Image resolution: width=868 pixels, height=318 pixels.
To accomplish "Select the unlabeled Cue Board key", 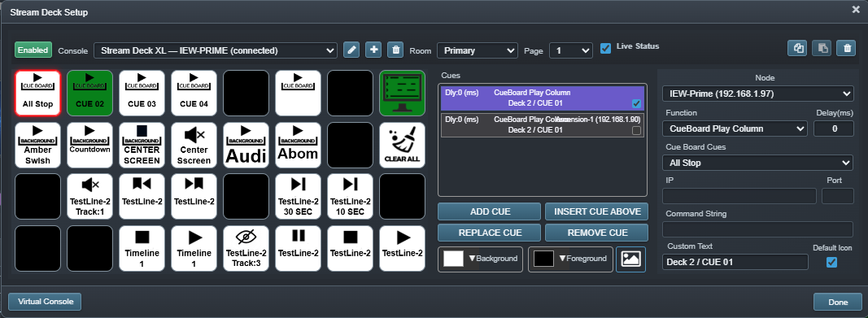I will click(x=298, y=93).
